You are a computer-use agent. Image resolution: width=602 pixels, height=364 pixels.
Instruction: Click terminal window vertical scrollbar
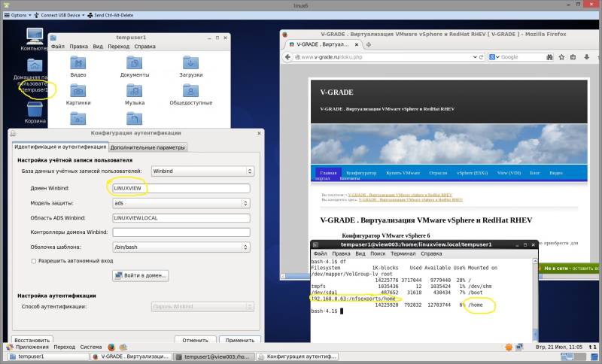coord(535,299)
